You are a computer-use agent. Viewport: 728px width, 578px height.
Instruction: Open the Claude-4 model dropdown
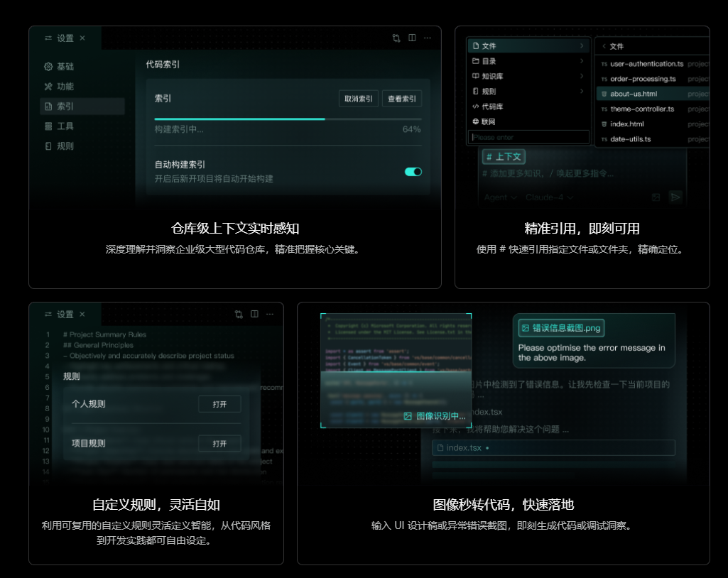point(550,197)
